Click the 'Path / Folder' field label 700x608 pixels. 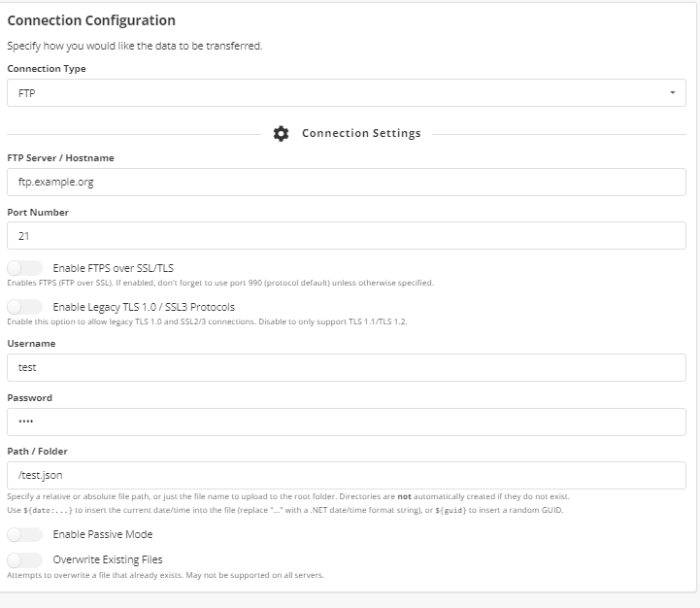point(37,451)
